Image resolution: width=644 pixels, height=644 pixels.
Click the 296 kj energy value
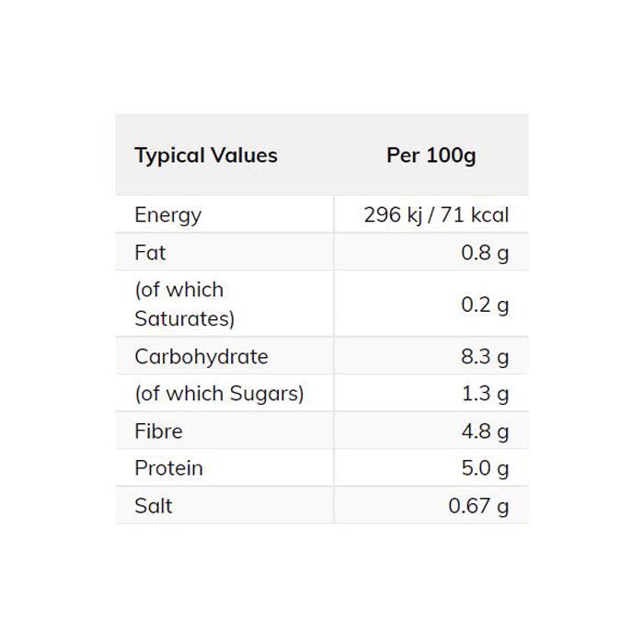(x=396, y=215)
